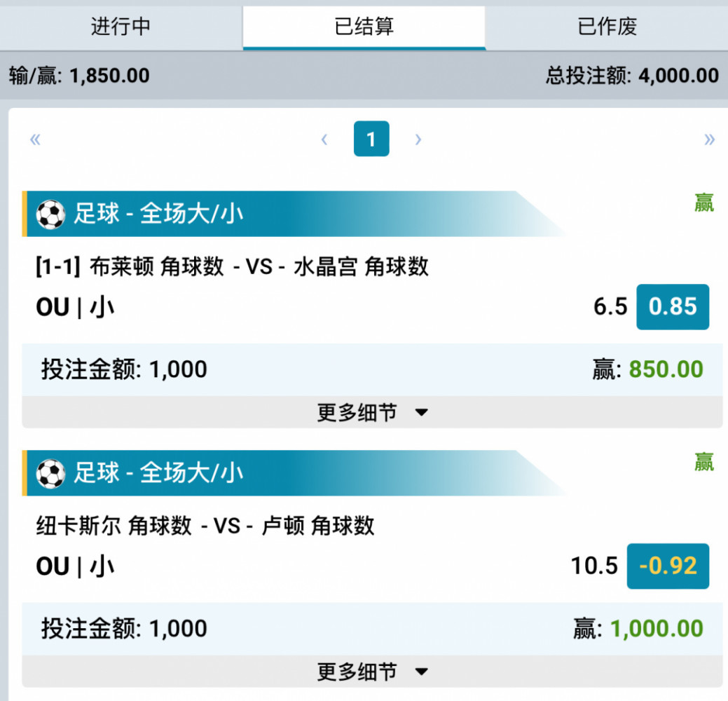Click the 0.85 odds button

pos(672,307)
